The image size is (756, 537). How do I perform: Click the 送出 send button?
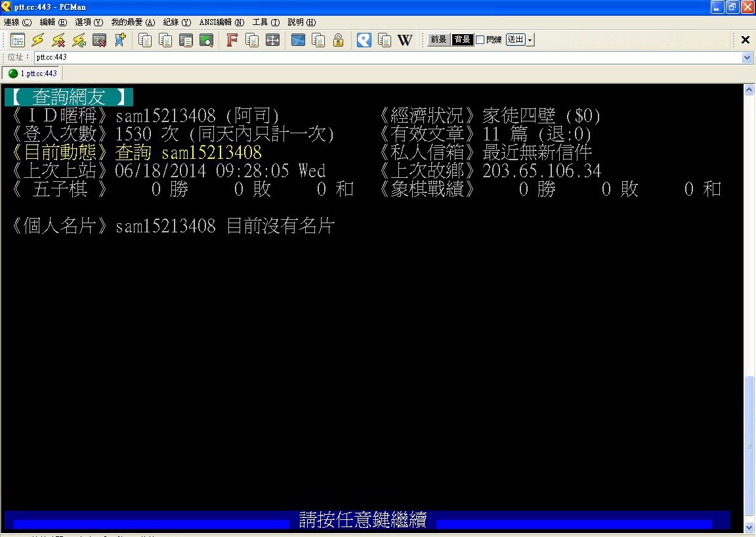pyautogui.click(x=515, y=39)
